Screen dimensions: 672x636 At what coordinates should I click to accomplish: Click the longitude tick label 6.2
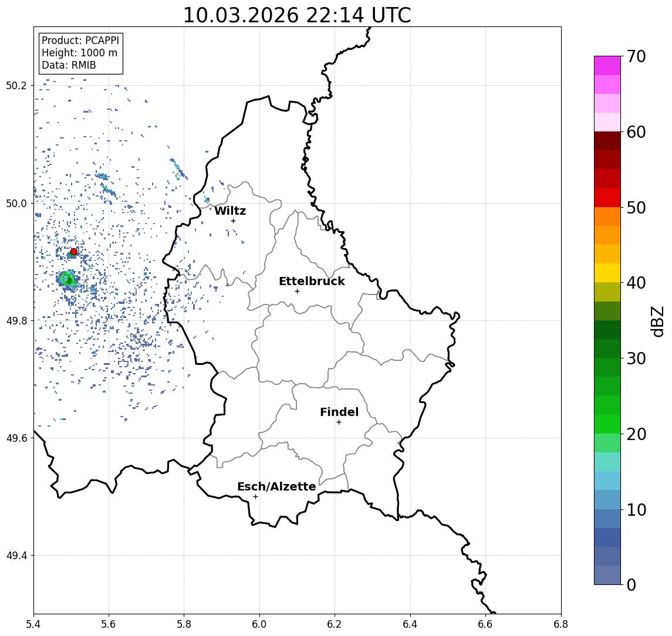[335, 624]
